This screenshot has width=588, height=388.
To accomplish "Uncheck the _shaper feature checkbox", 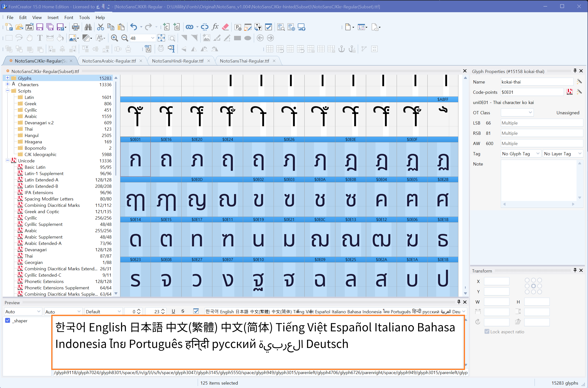I will point(8,320).
